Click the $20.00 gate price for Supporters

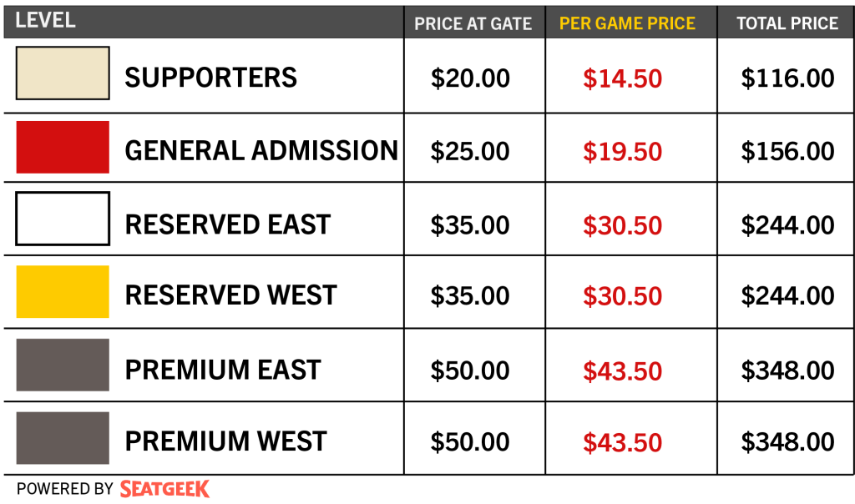pos(470,78)
